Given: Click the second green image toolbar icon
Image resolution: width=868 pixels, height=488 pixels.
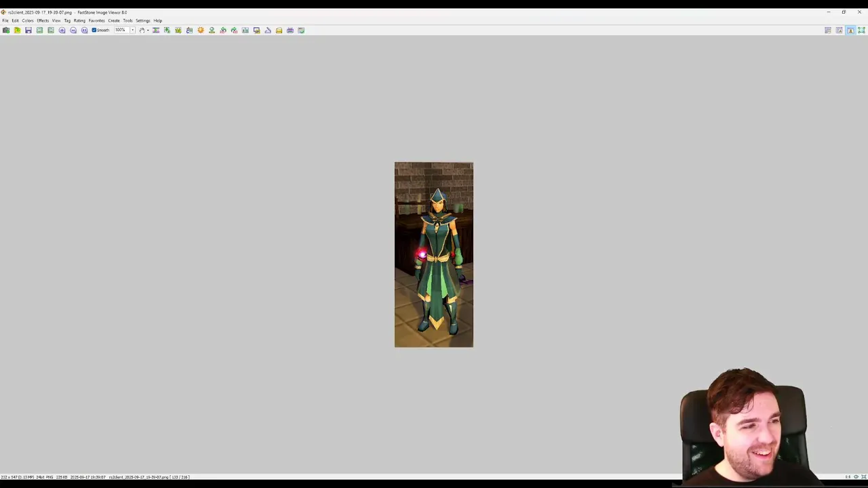Looking at the screenshot, I should (x=51, y=30).
